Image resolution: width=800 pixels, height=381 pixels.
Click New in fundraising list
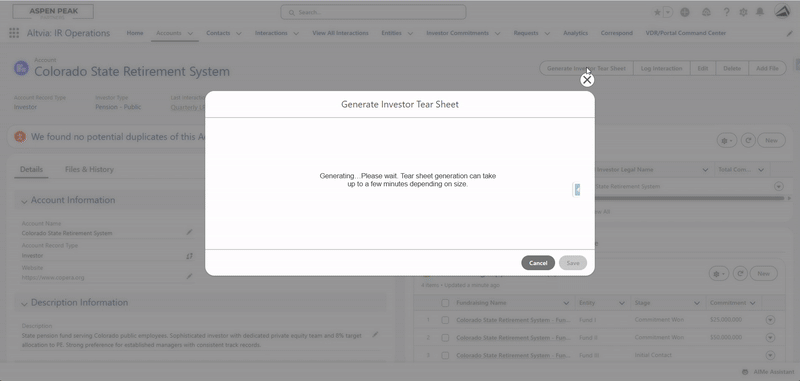[x=763, y=274]
